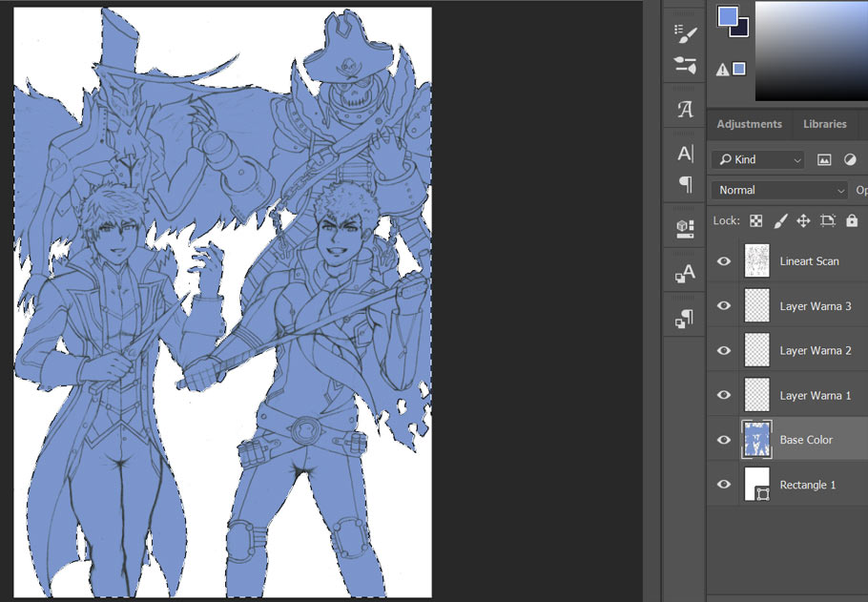The image size is (868, 602).
Task: Click the Lineart Scan layer thumbnail
Action: click(756, 260)
